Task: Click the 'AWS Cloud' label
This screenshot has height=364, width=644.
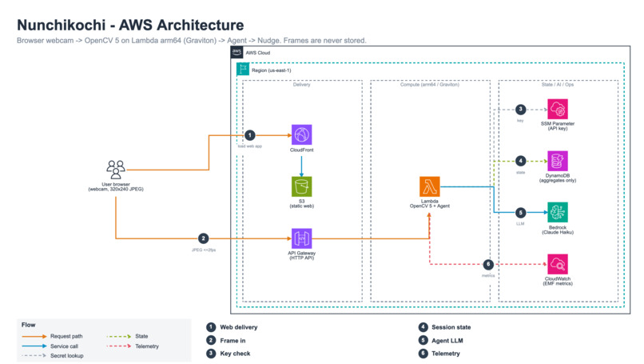Action: (258, 53)
